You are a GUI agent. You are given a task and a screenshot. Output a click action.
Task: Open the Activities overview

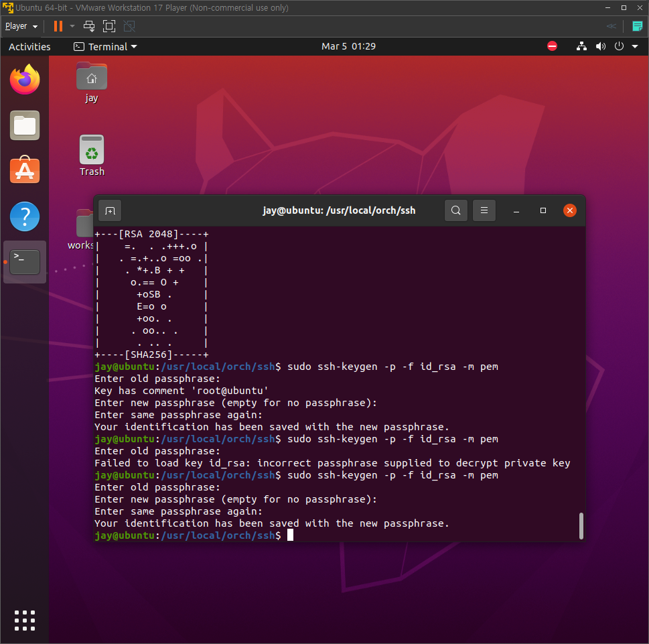(29, 46)
